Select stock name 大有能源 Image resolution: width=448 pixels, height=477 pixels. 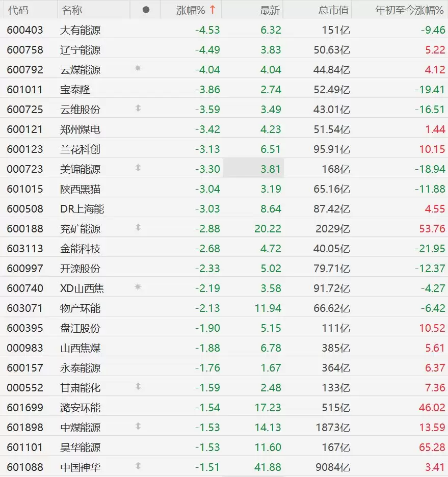coord(81,30)
